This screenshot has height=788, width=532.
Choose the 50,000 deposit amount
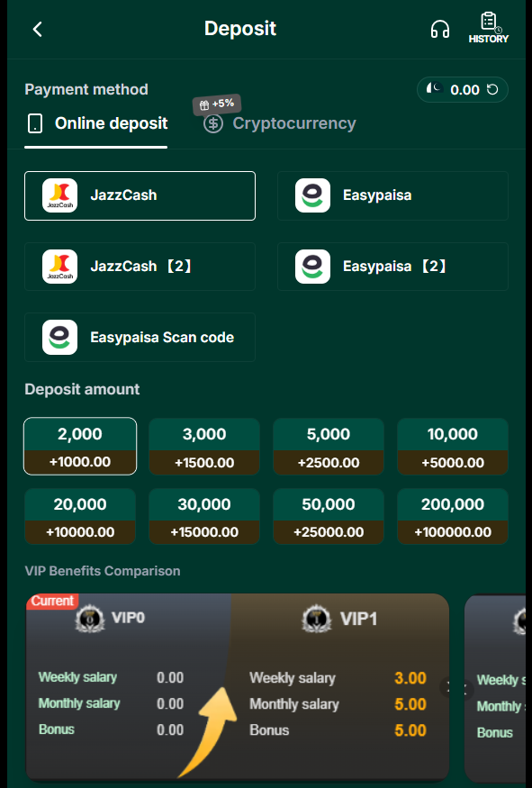(328, 516)
